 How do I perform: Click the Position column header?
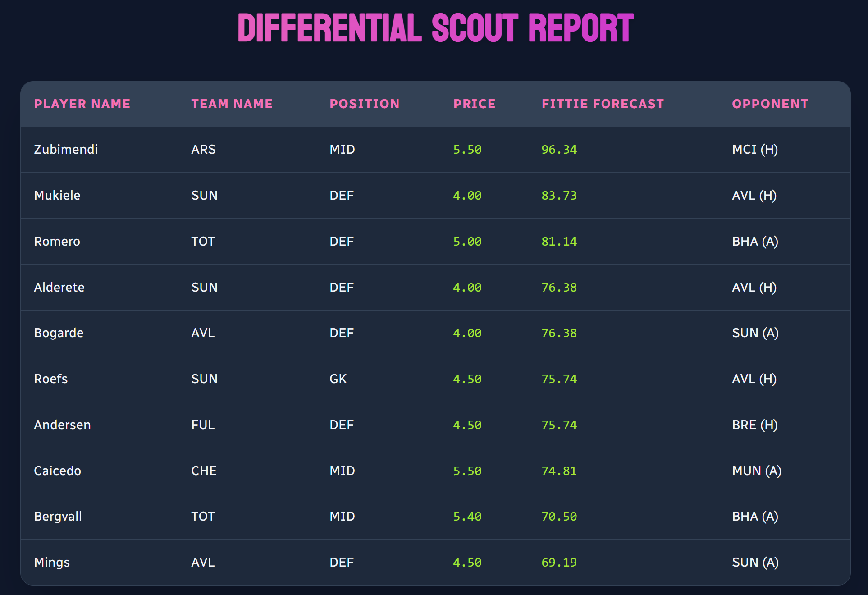coord(364,104)
